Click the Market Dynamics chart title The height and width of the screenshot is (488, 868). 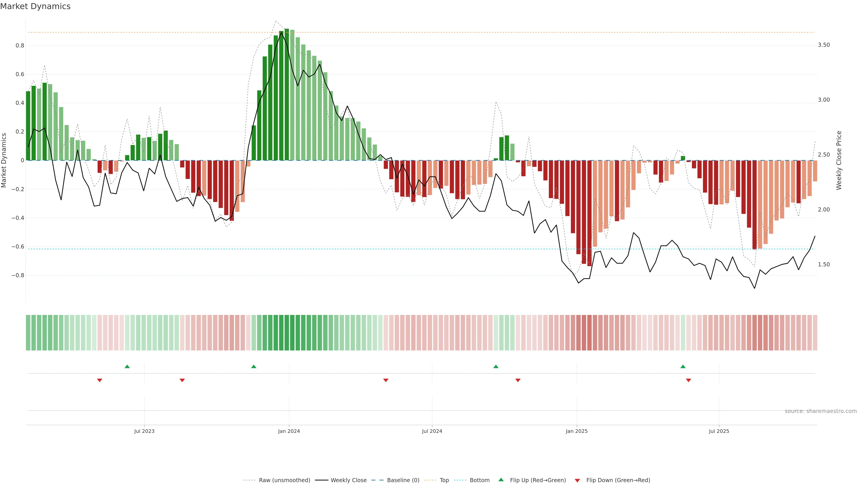35,6
